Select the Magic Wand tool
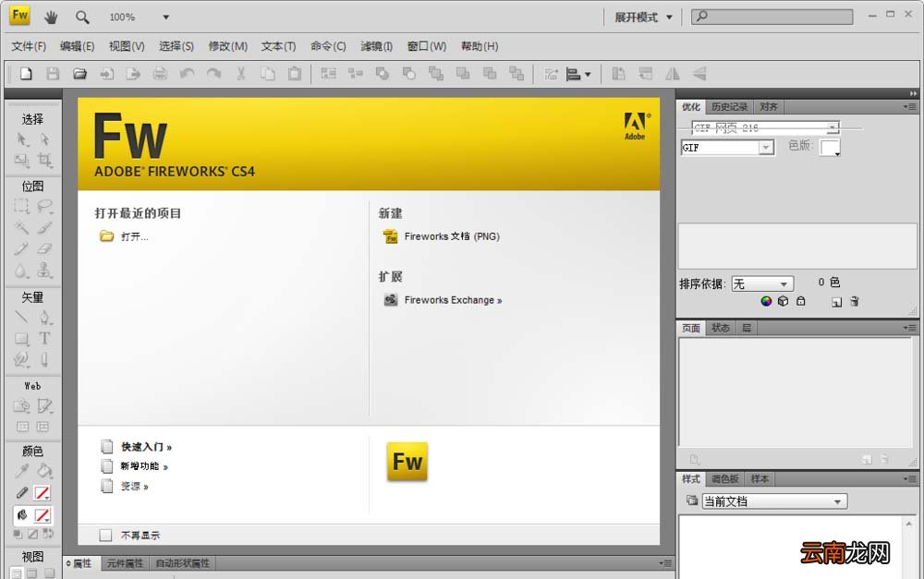This screenshot has height=579, width=924. [22, 227]
